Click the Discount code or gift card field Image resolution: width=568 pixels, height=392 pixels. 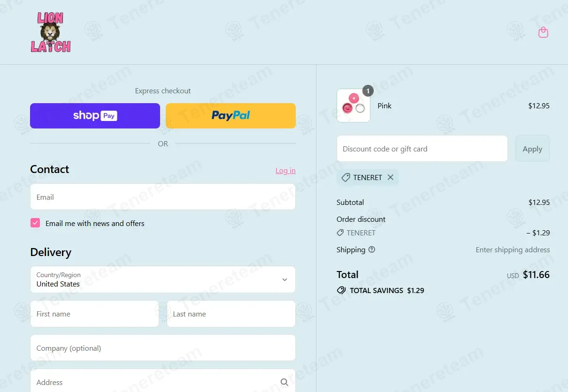(422, 149)
